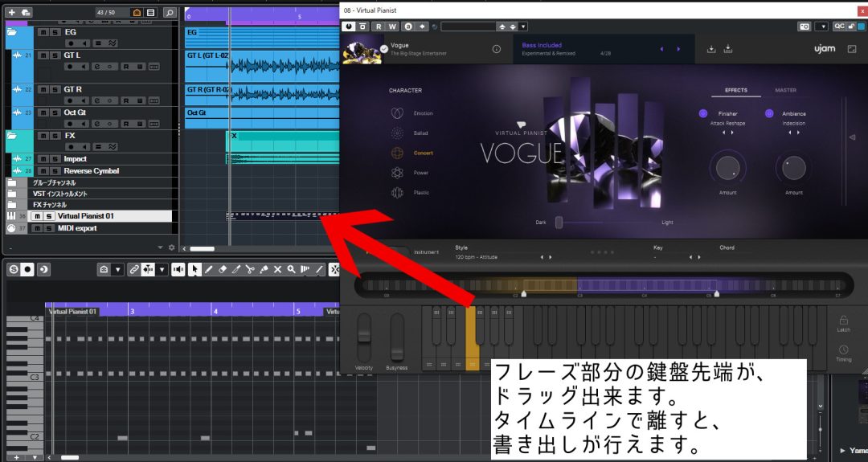
Task: Click the Plastic character icon
Action: coord(397,193)
